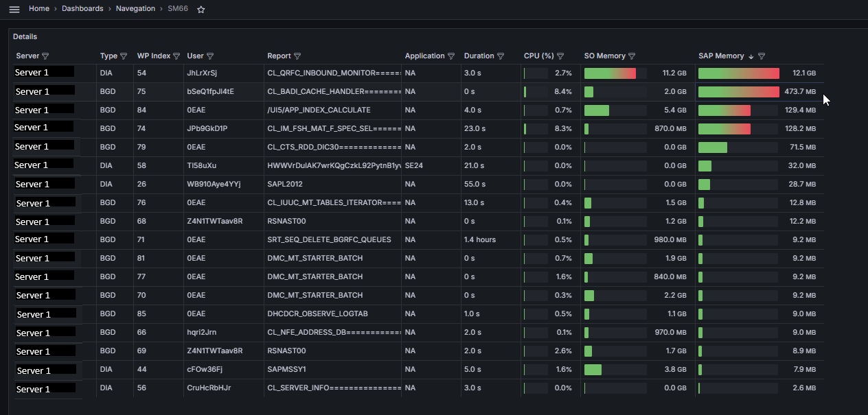Filter the WP Index column
Image resolution: width=868 pixels, height=415 pixels.
[x=176, y=56]
